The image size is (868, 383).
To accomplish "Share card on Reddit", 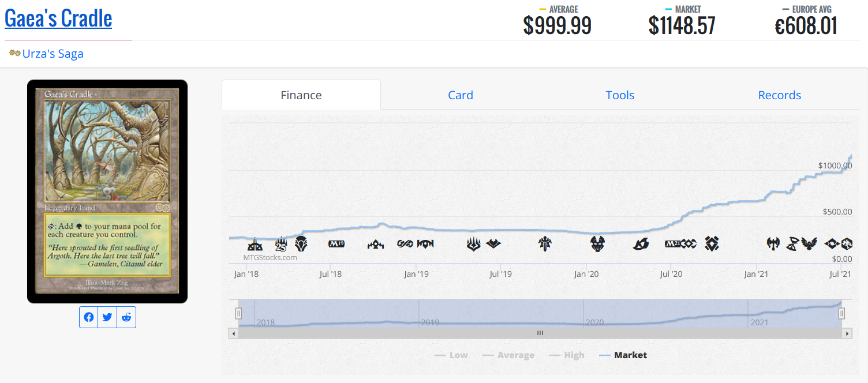I will (126, 317).
